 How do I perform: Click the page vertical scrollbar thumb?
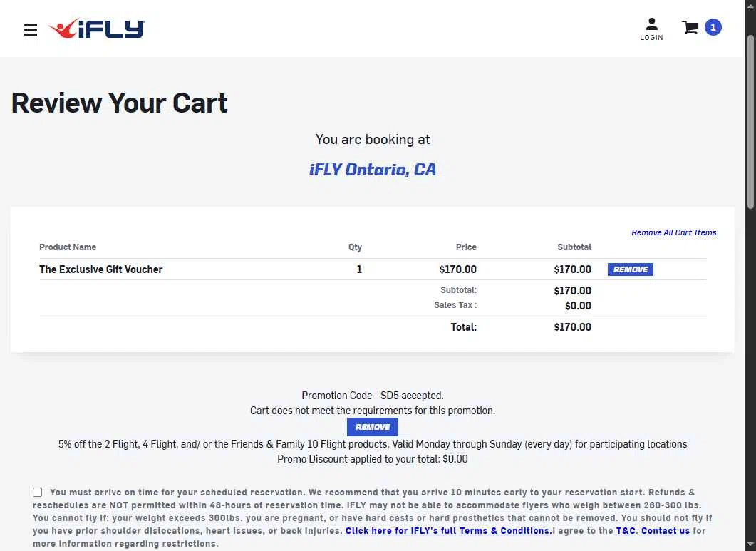[x=750, y=121]
